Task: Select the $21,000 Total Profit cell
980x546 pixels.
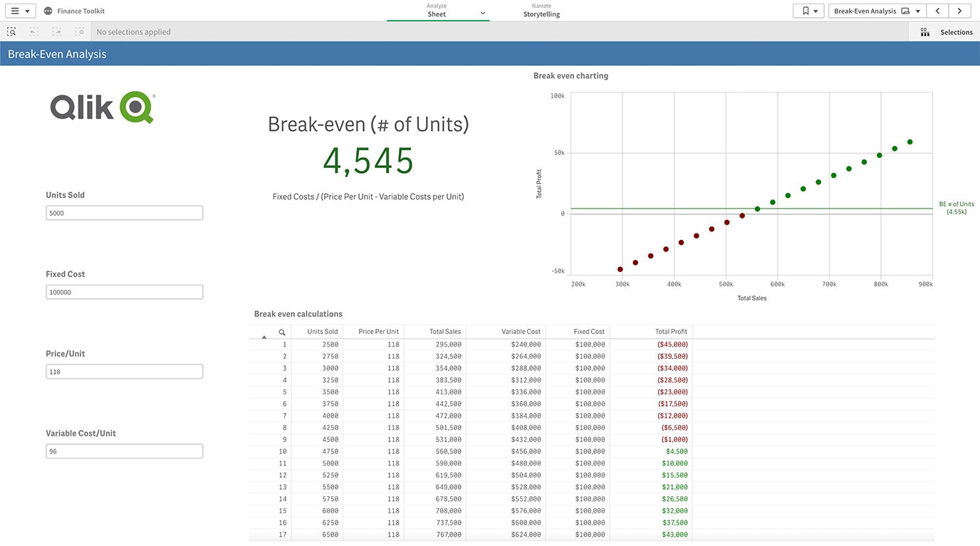Action: [674, 487]
